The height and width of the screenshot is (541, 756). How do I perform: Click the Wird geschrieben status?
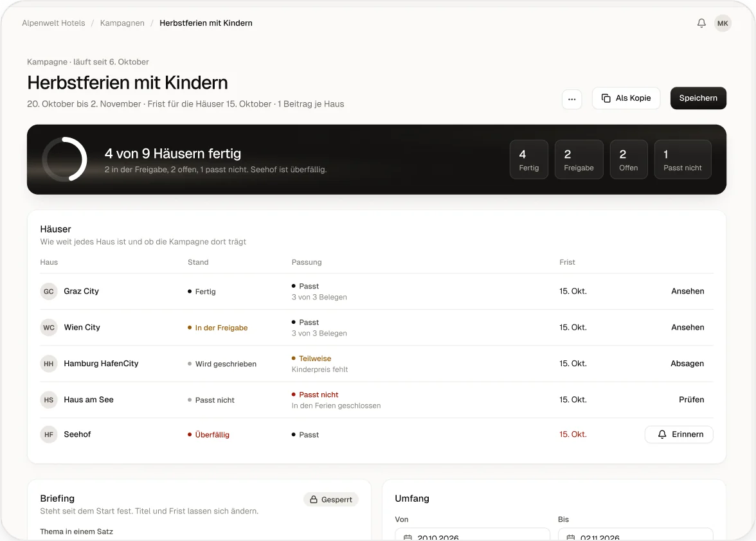(222, 364)
